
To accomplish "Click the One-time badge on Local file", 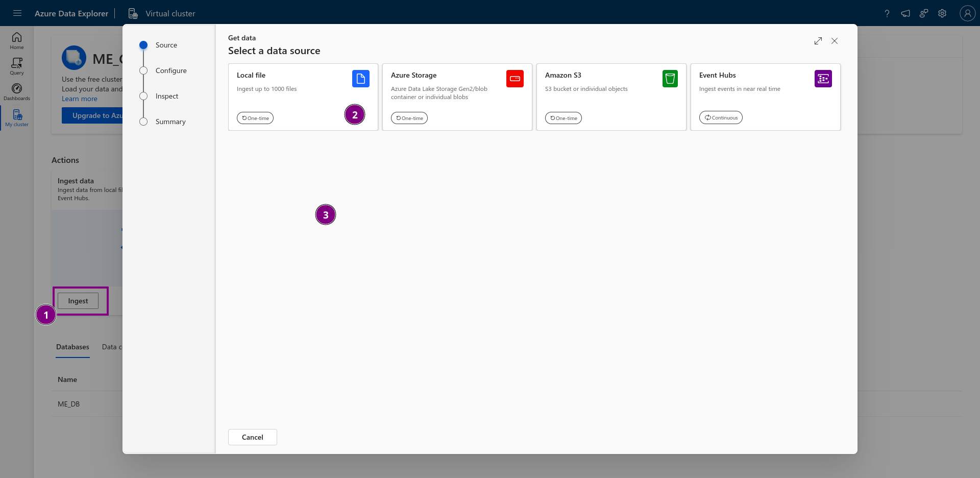I will (255, 118).
